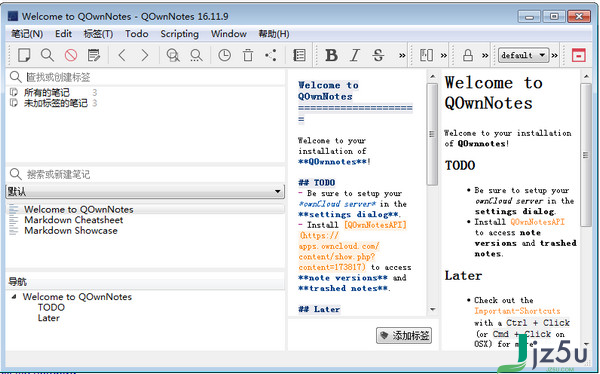The image size is (600, 374).
Task: Open trashed notes bin icon
Action: (x=248, y=56)
